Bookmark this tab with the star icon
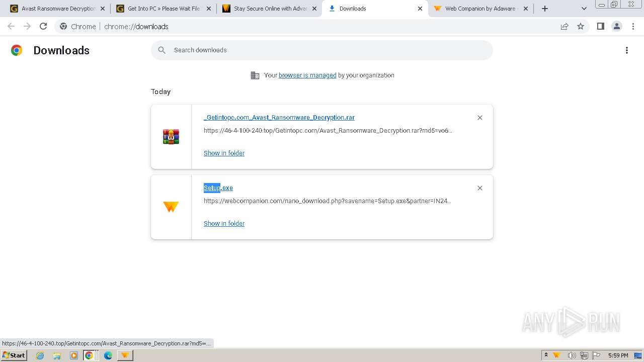Viewport: 644px width, 362px height. (581, 26)
